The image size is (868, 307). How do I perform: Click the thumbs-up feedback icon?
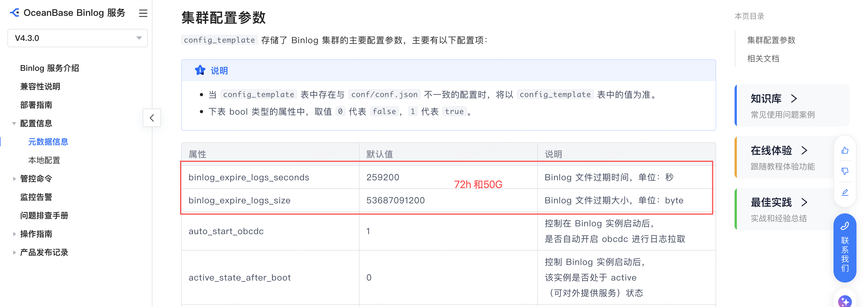point(845,150)
